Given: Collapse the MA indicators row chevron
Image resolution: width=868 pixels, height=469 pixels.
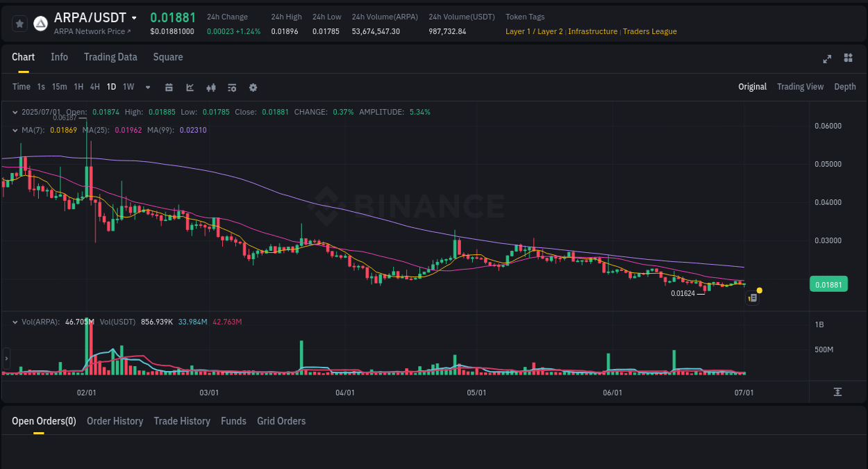Looking at the screenshot, I should click(15, 130).
